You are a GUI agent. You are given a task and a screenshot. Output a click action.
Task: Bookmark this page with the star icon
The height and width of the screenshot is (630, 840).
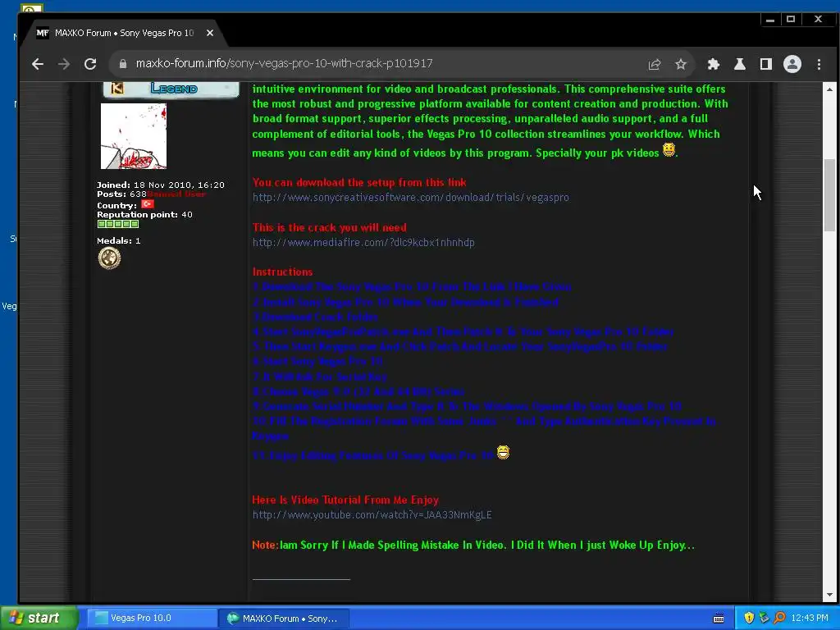[680, 64]
